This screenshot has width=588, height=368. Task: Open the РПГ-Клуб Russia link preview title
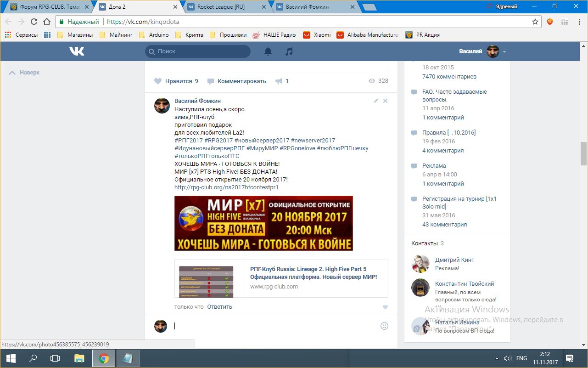pos(314,273)
